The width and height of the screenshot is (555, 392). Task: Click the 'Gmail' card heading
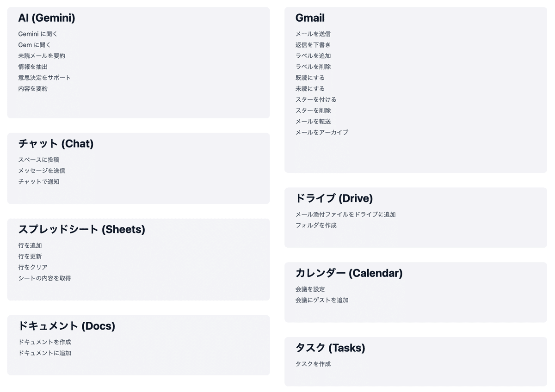(310, 18)
